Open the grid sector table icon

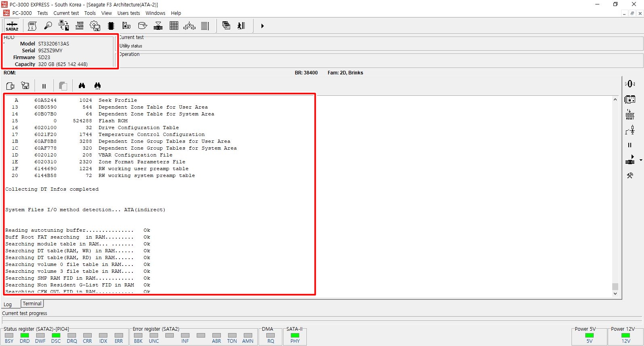(x=174, y=26)
